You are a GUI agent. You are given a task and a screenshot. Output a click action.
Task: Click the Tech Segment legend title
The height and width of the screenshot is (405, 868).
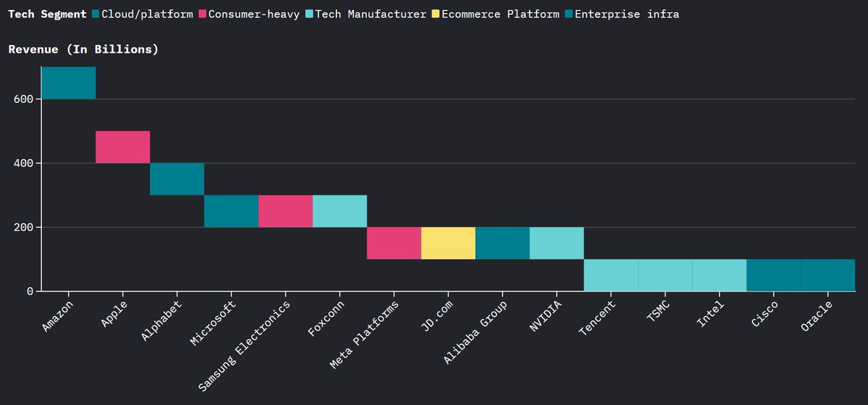47,14
